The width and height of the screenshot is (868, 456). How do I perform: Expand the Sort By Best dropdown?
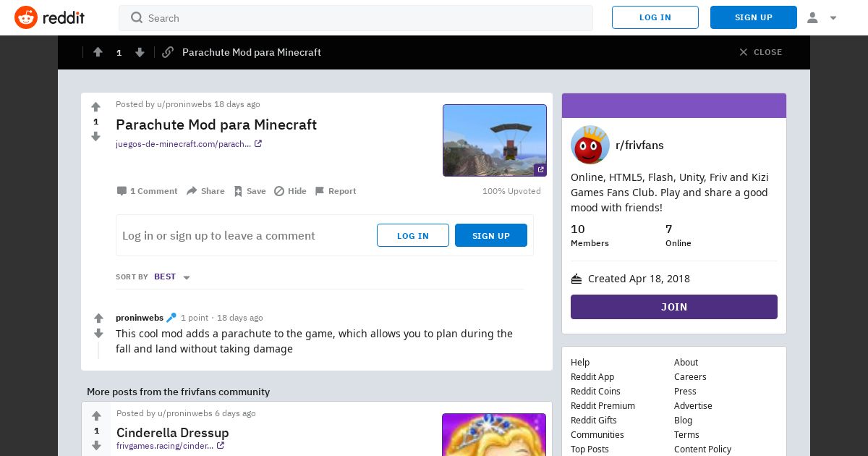pyautogui.click(x=172, y=277)
